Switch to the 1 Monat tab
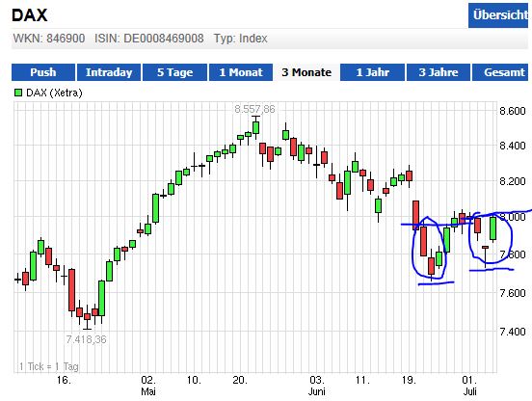The image size is (532, 401). [241, 72]
